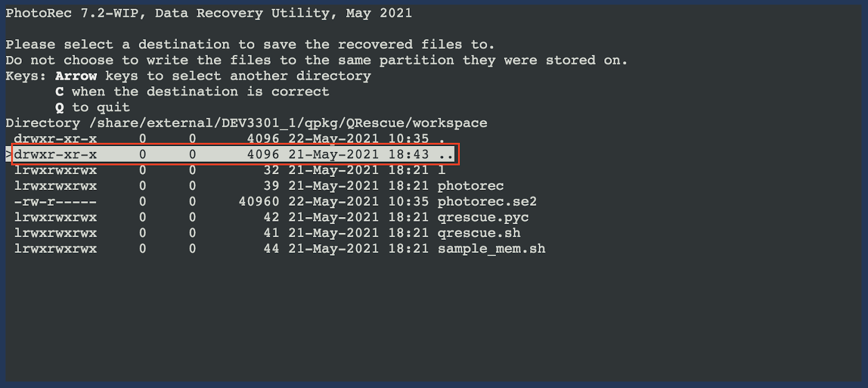This screenshot has width=868, height=388.
Task: Click the 21-May-2021 18:43 timestamp
Action: tap(359, 155)
